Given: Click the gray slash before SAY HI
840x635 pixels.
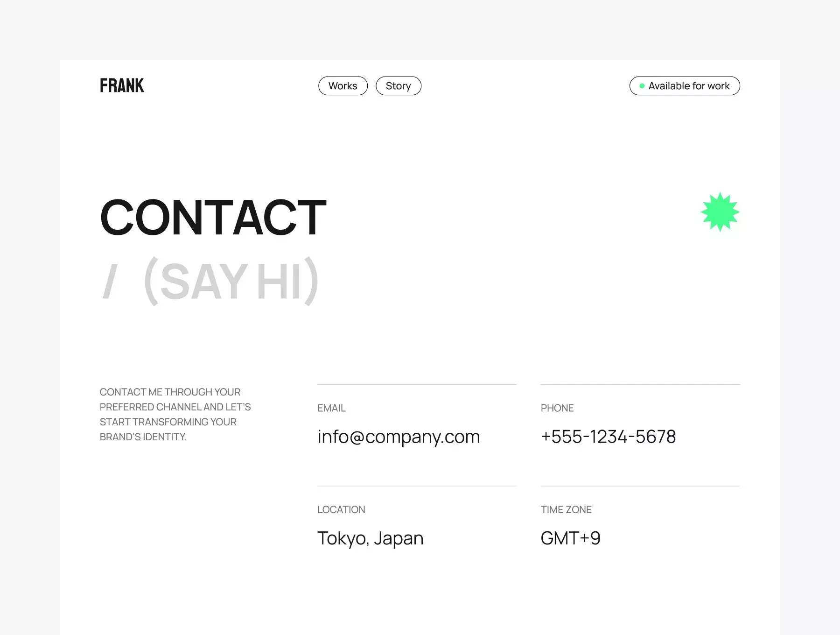Looking at the screenshot, I should pyautogui.click(x=110, y=281).
